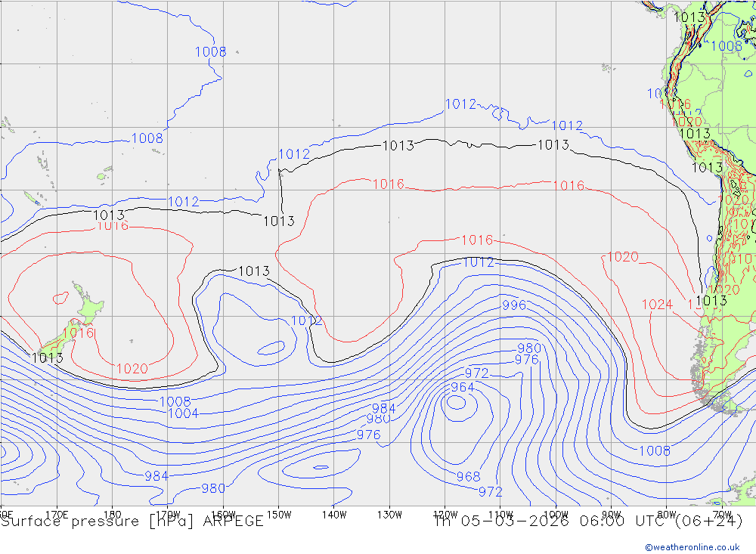Click the red 1016 label directly above blue 1012
The image size is (756, 554).
[477, 240]
